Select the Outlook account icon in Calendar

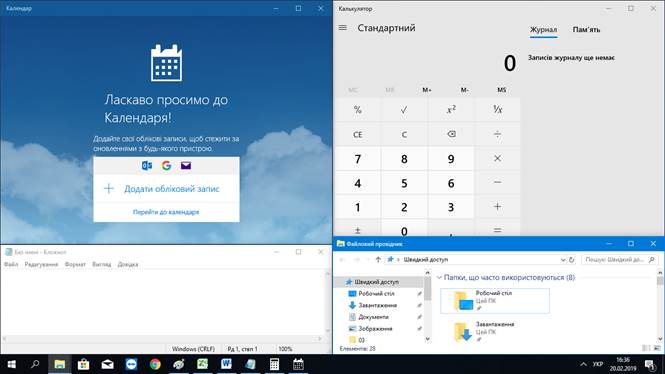pyautogui.click(x=147, y=165)
